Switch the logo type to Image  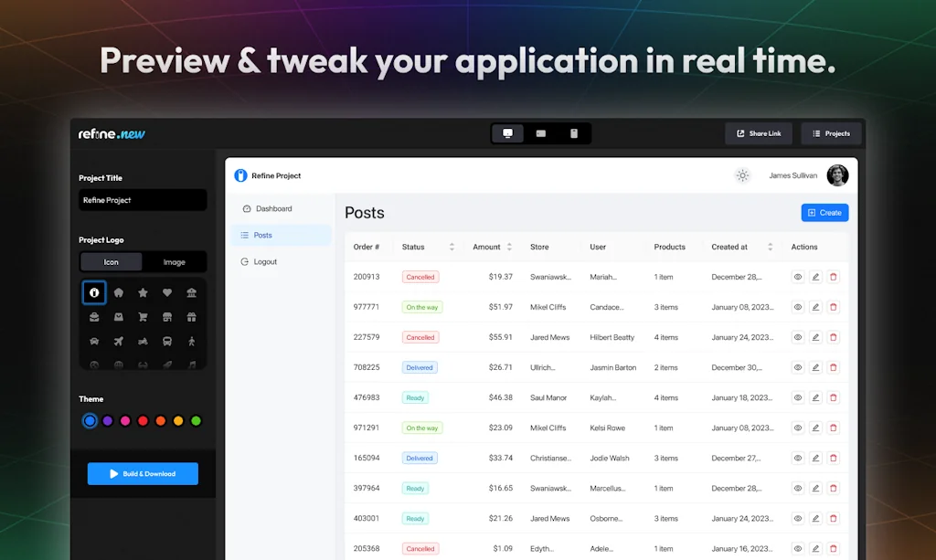(x=175, y=261)
